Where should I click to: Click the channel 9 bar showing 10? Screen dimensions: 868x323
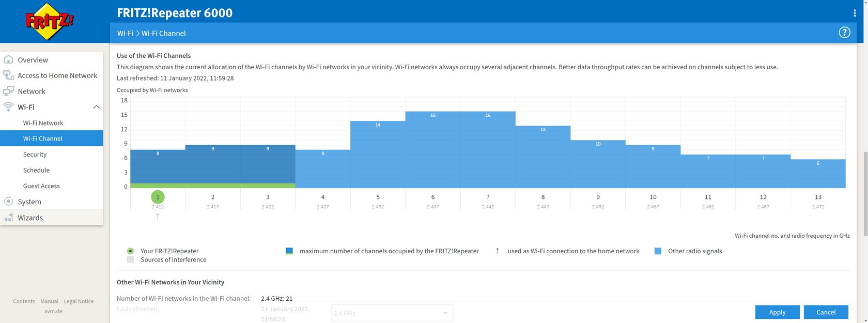click(x=598, y=164)
